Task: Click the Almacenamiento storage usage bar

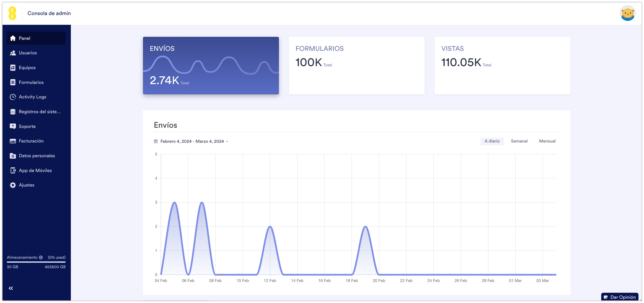Action: coord(36,262)
